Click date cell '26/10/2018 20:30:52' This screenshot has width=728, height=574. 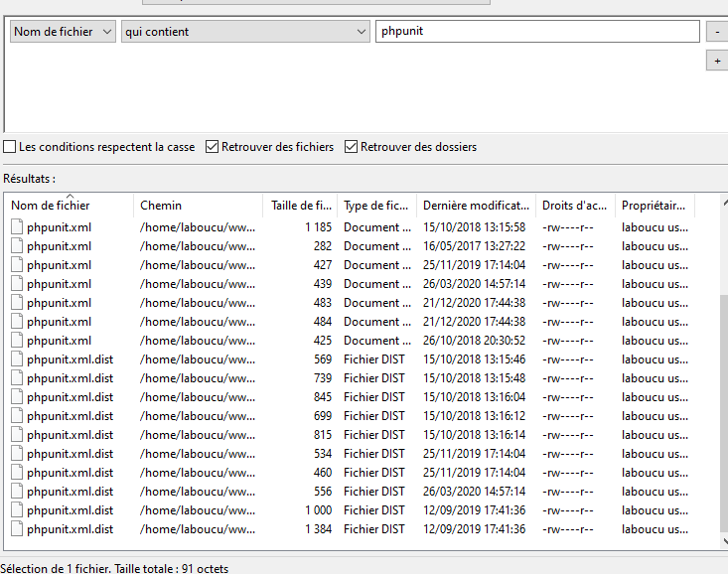(474, 341)
